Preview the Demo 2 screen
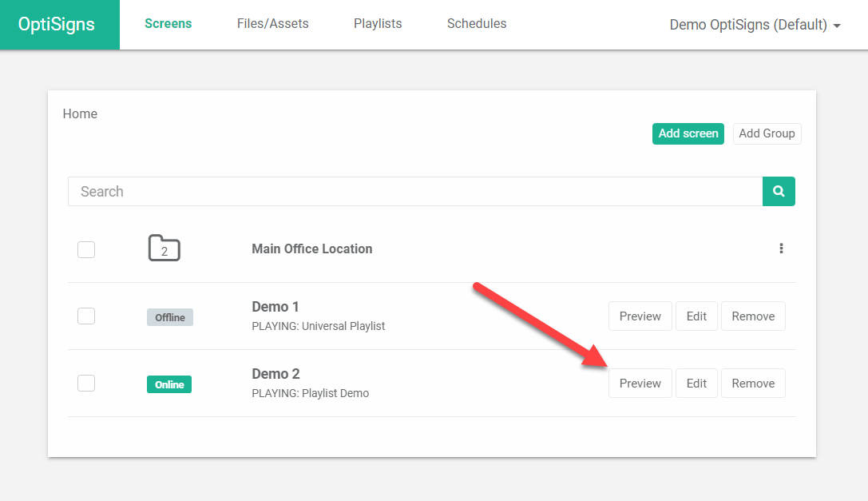Screen dimensions: 868x501 640,383
